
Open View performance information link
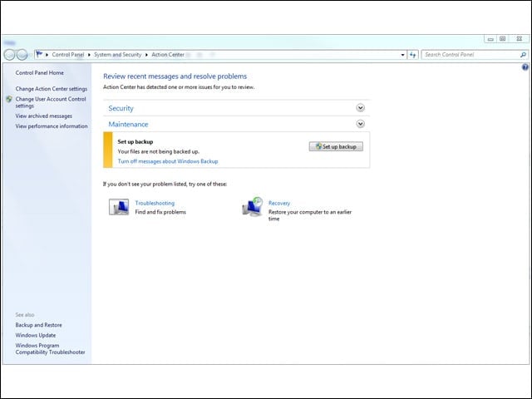click(x=52, y=126)
